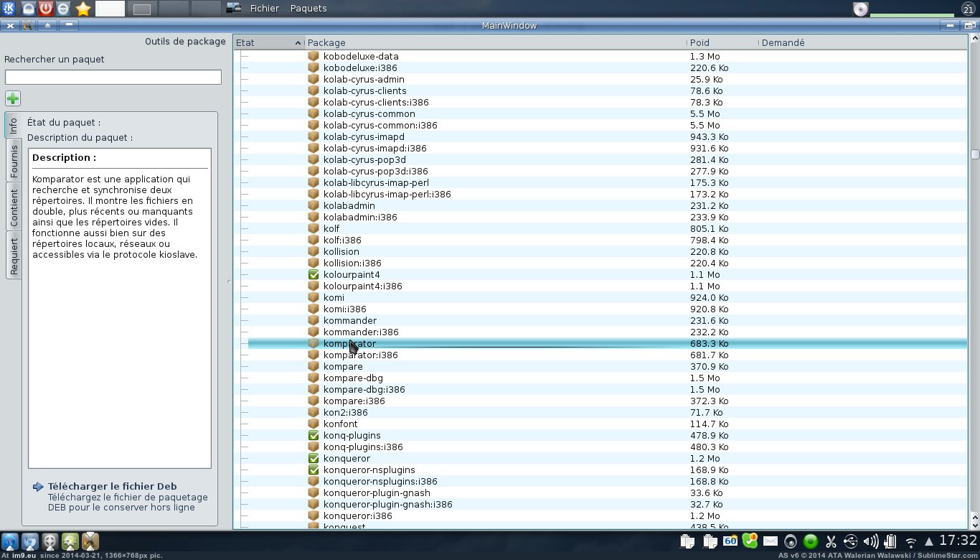Select the kompare-dbg package row
Viewport: 980px width, 560px height.
point(353,378)
